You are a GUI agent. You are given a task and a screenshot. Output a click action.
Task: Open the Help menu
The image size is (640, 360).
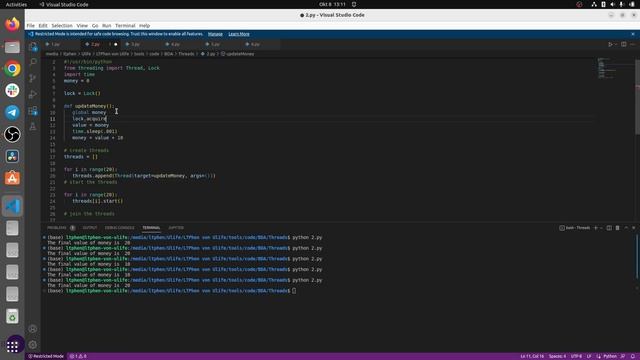[144, 25]
